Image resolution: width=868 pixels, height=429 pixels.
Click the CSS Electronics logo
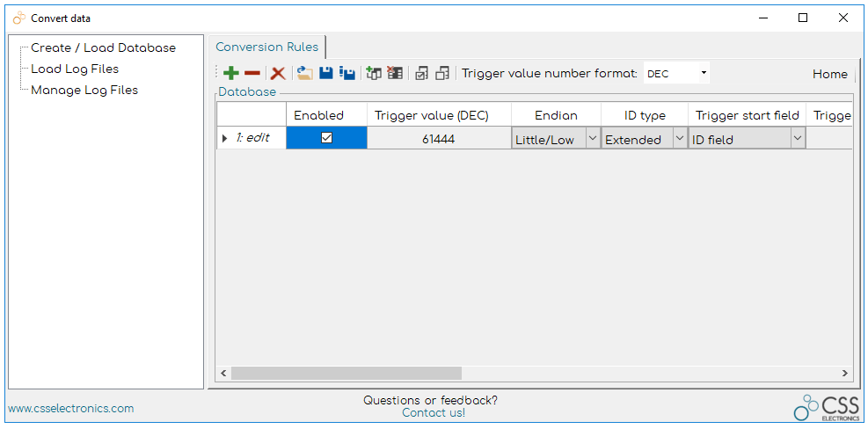(x=827, y=409)
